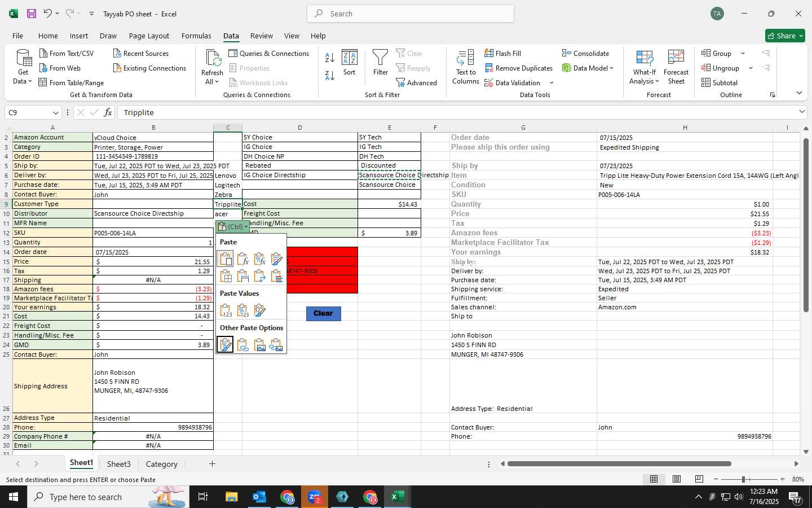Save the workbook with the Save icon
This screenshot has height=508, width=812.
32,14
